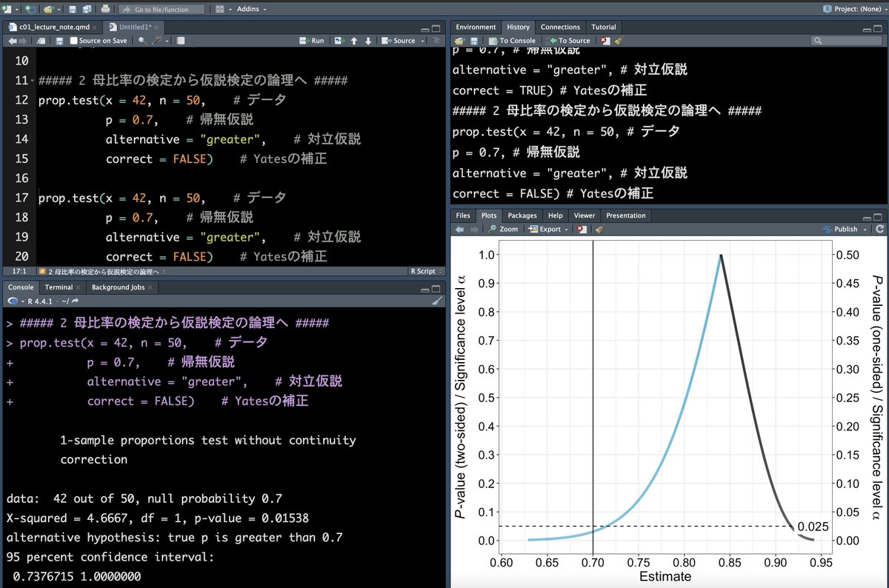Switch to the Files tab
889x588 pixels.
pyautogui.click(x=463, y=216)
